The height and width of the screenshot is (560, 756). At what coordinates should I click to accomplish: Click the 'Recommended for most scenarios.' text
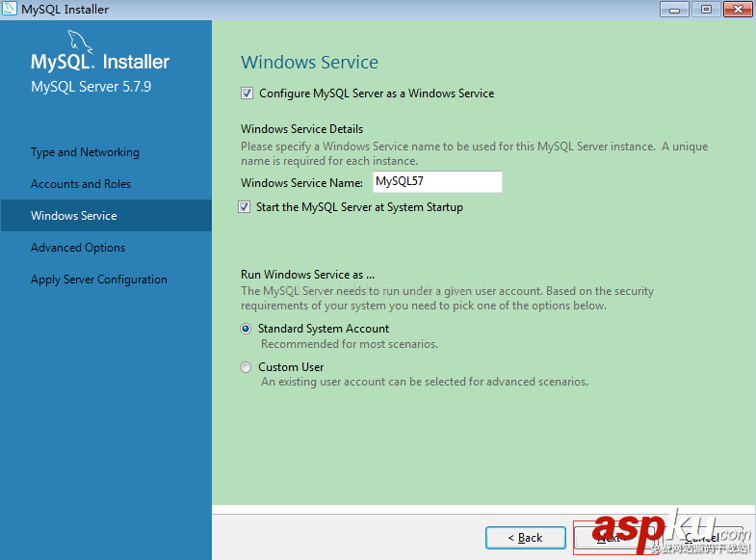coord(350,344)
